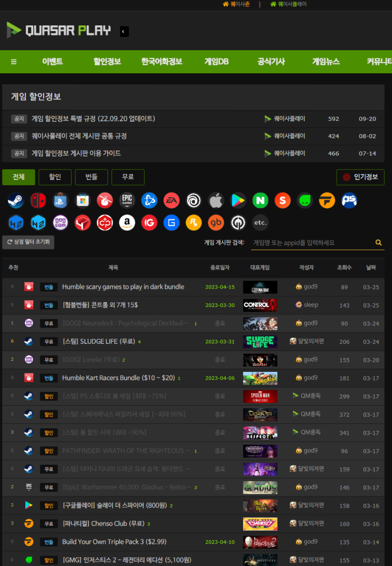Collapse the header arrow button
392x566 pixels.
tap(124, 32)
